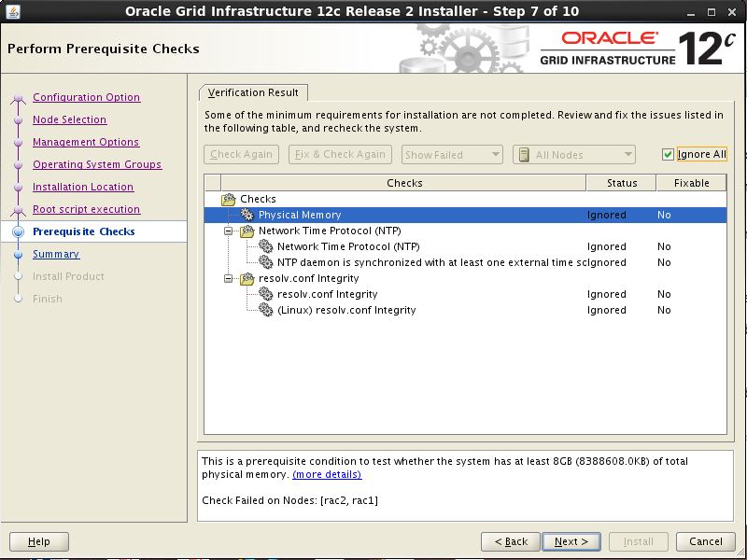Click the Prerequisite Checks step bullet
Viewport: 747px width, 560px height.
coord(18,231)
